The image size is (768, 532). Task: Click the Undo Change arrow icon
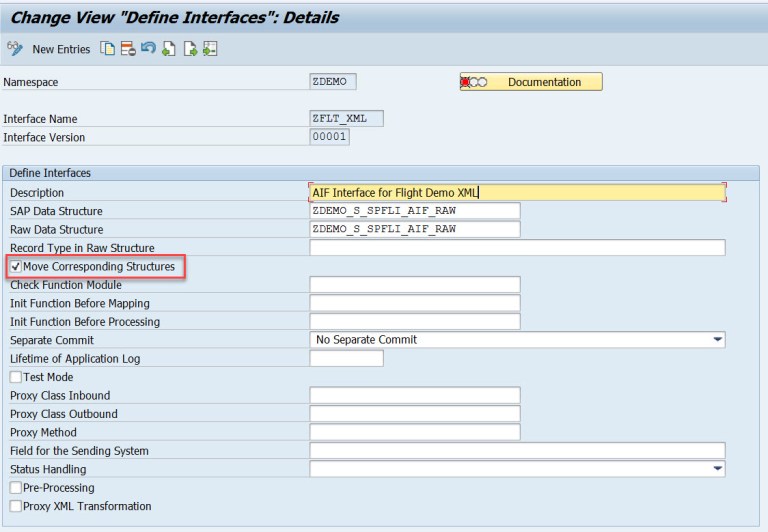point(148,49)
